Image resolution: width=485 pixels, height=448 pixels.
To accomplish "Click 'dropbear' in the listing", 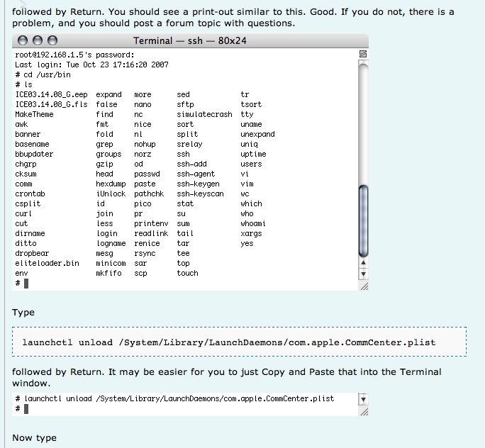I will (32, 253).
